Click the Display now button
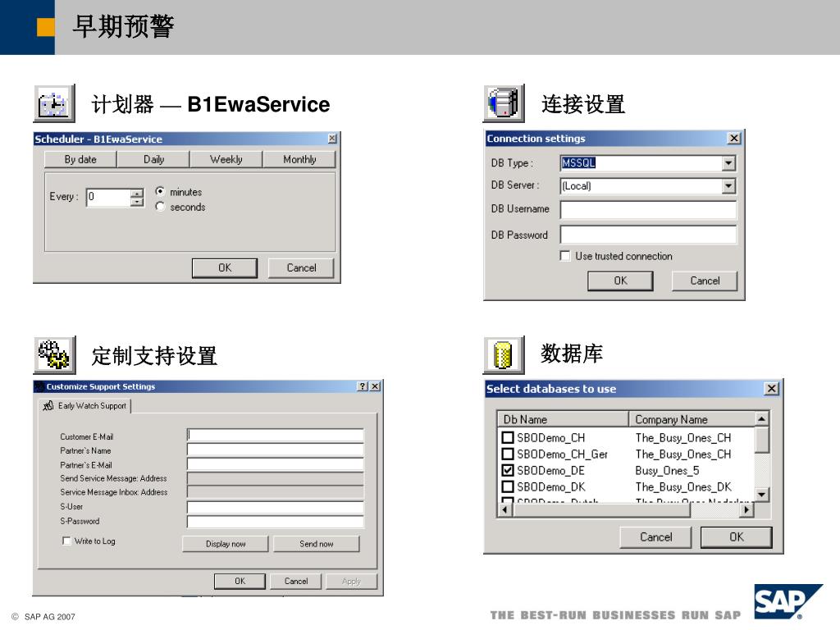The height and width of the screenshot is (630, 840). (x=226, y=544)
